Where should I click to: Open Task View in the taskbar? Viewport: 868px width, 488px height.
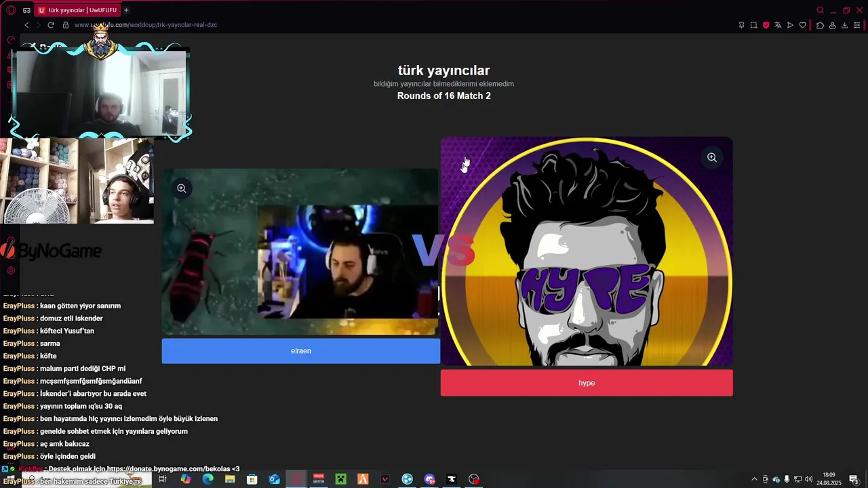point(163,479)
